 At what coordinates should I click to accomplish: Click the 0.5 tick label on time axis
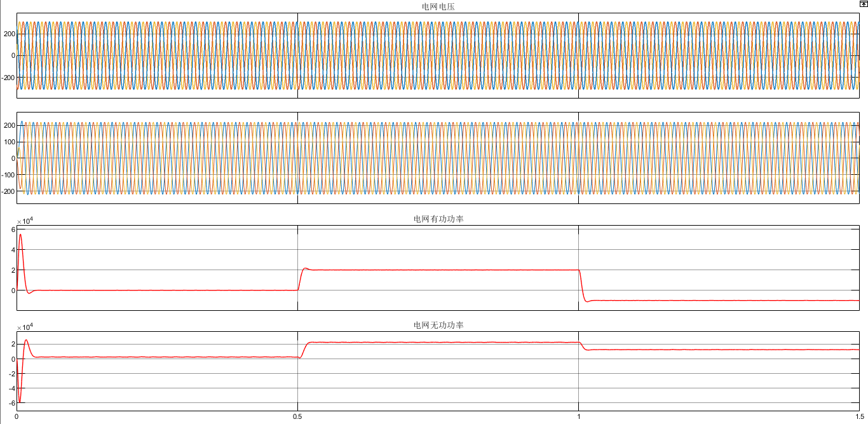[297, 418]
